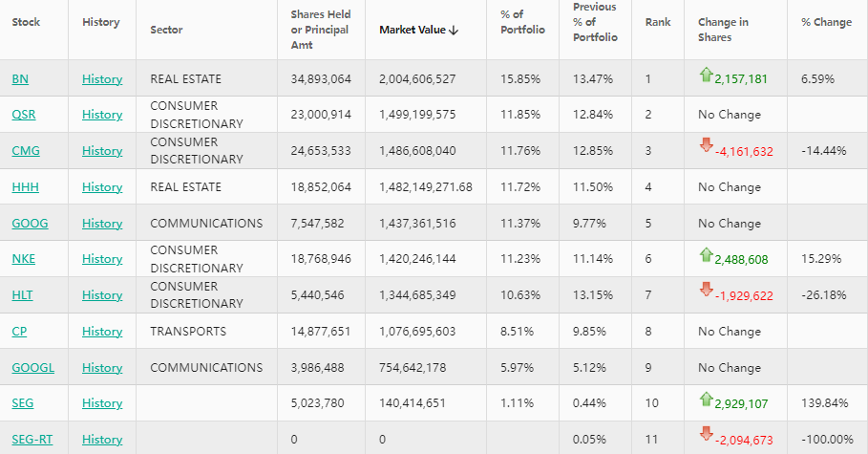The height and width of the screenshot is (454, 868).
Task: View History for the HHH holding
Action: pyautogui.click(x=102, y=187)
